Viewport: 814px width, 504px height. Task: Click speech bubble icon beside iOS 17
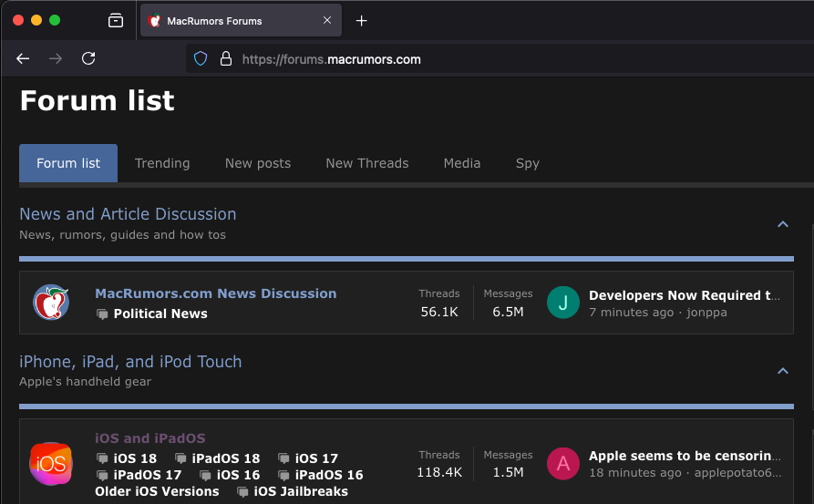point(283,458)
